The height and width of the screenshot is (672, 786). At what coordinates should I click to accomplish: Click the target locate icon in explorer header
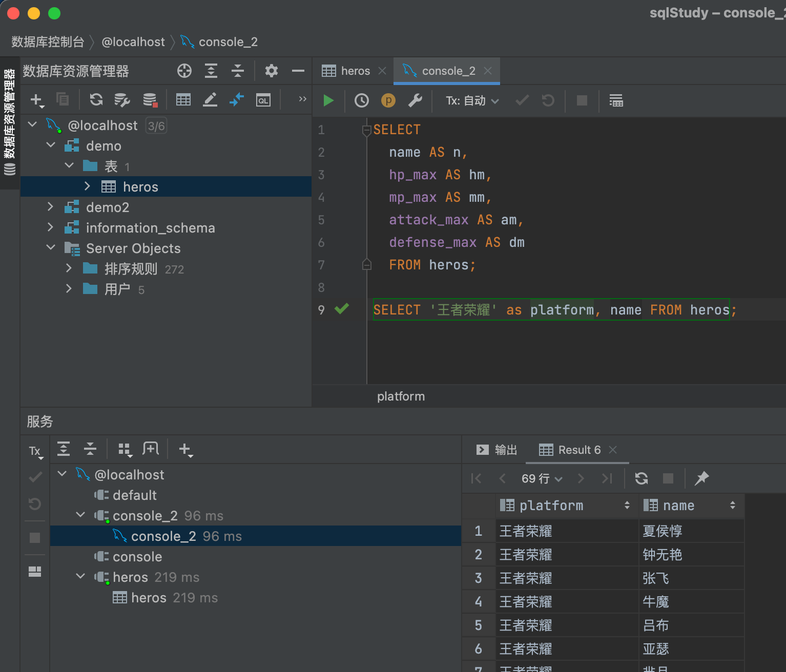pyautogui.click(x=184, y=71)
